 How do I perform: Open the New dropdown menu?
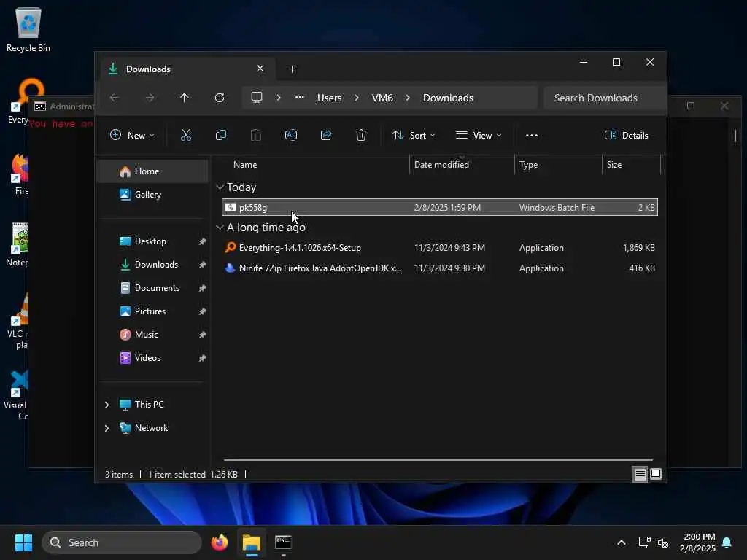132,135
